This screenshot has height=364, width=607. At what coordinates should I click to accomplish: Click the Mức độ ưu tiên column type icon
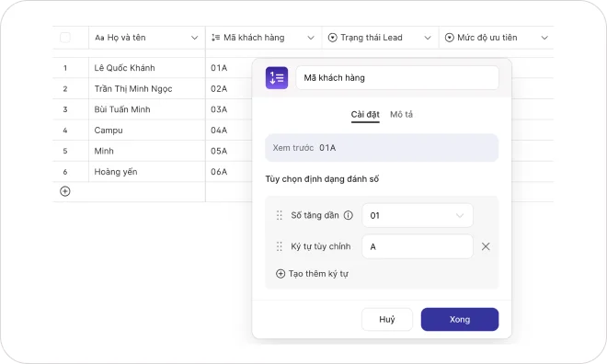[x=449, y=38]
